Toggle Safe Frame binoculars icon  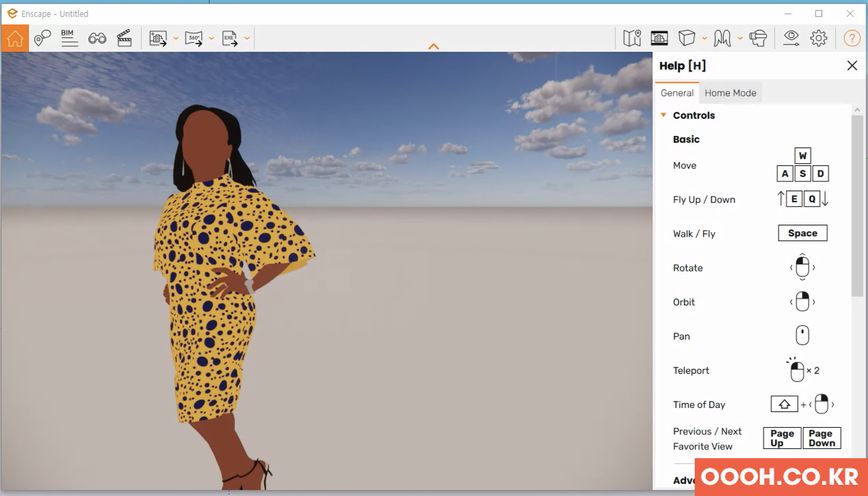point(97,38)
